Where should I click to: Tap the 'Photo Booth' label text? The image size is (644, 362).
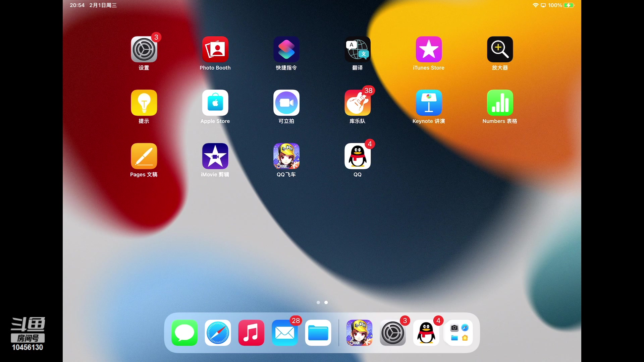click(x=215, y=68)
